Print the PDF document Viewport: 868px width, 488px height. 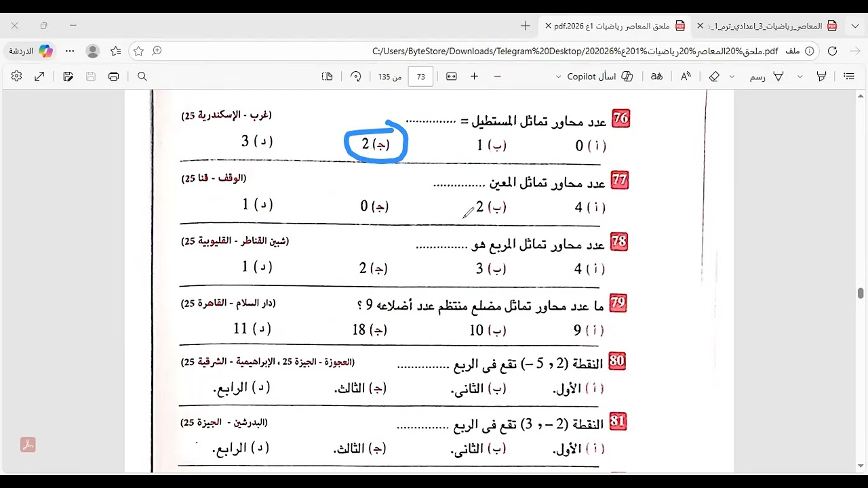click(113, 77)
